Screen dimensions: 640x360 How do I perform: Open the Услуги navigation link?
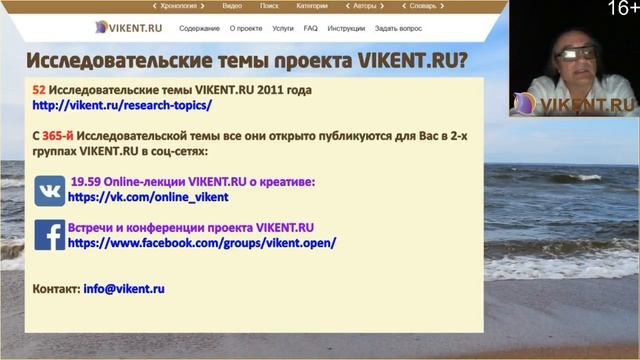pos(283,29)
